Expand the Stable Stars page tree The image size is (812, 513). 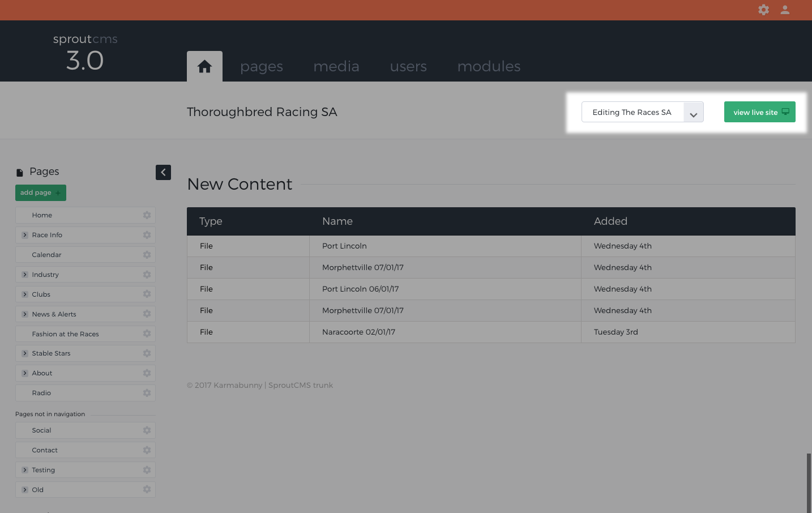tap(25, 353)
